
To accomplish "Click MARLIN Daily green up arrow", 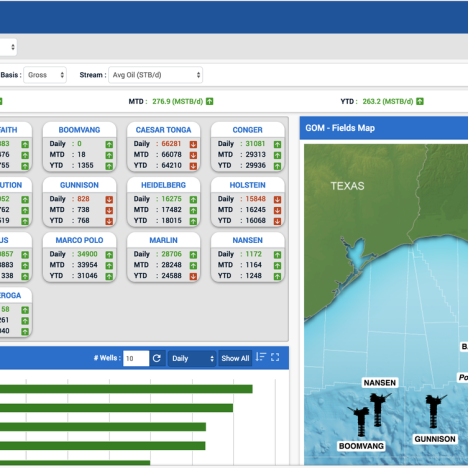I will click(193, 255).
